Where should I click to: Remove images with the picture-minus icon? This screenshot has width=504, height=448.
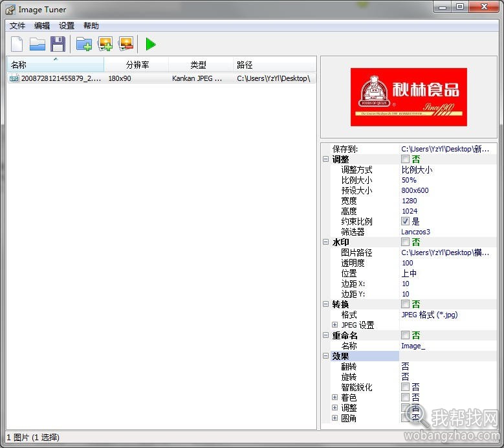coord(126,44)
